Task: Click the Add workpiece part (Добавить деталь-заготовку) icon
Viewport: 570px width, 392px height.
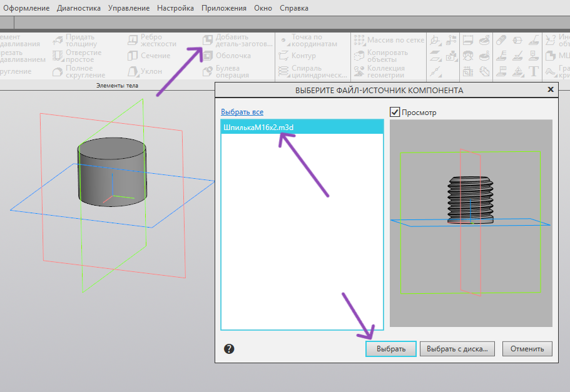Action: tap(208, 40)
